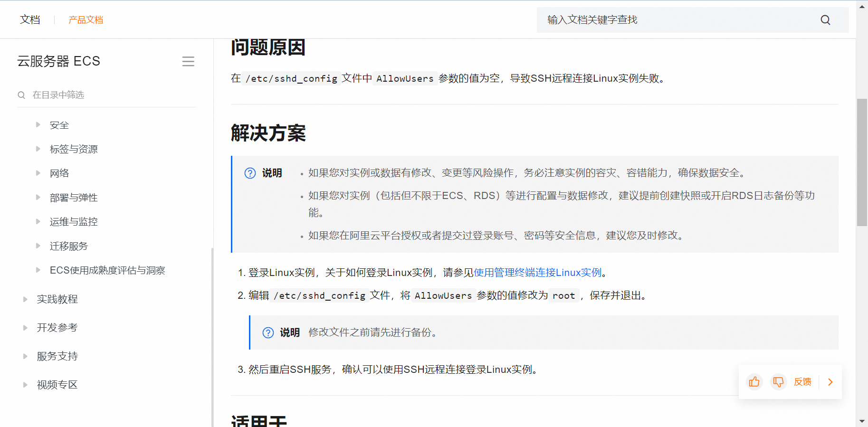Image resolution: width=868 pixels, height=427 pixels.
Task: Click the hamburger menu icon beside 云服务器 ECS
Action: (x=188, y=61)
